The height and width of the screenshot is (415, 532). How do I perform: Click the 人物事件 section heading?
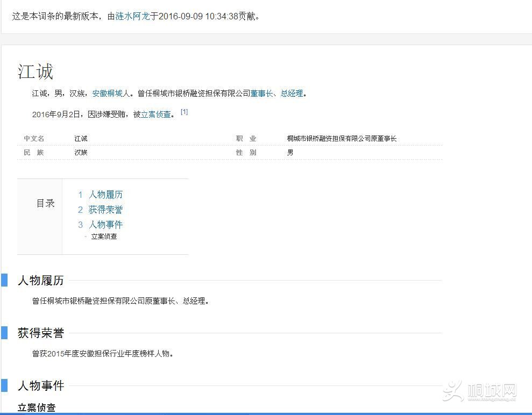pos(41,386)
